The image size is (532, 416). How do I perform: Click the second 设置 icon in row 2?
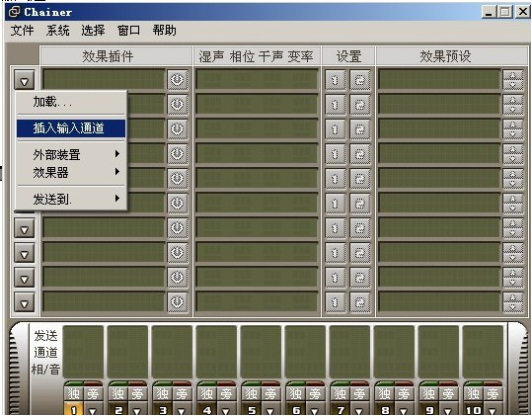(x=360, y=105)
